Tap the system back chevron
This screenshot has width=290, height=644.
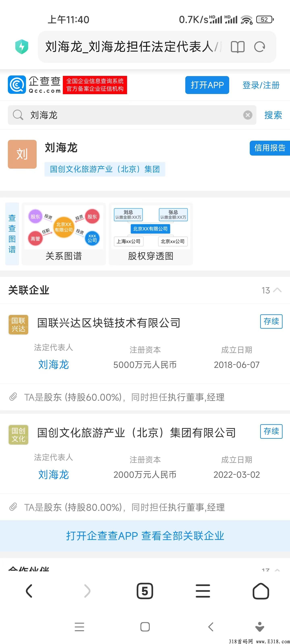point(211,627)
